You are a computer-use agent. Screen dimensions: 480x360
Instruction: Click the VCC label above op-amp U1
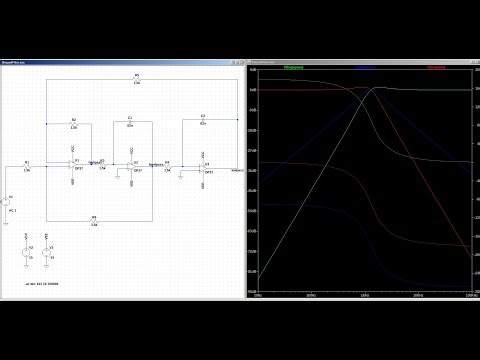[x=73, y=149]
